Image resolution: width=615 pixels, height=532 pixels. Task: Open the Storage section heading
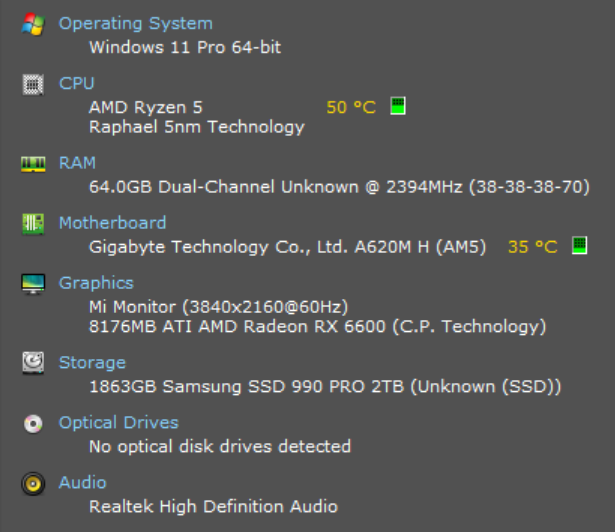92,363
